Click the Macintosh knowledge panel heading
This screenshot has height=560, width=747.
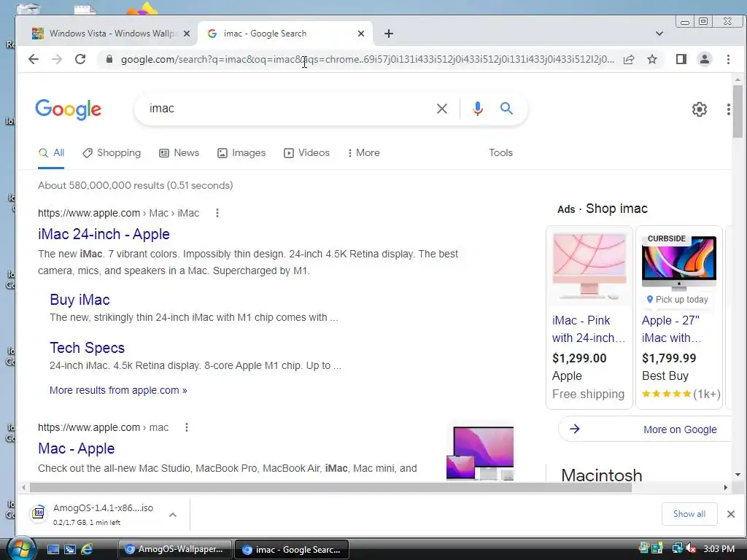tap(602, 475)
